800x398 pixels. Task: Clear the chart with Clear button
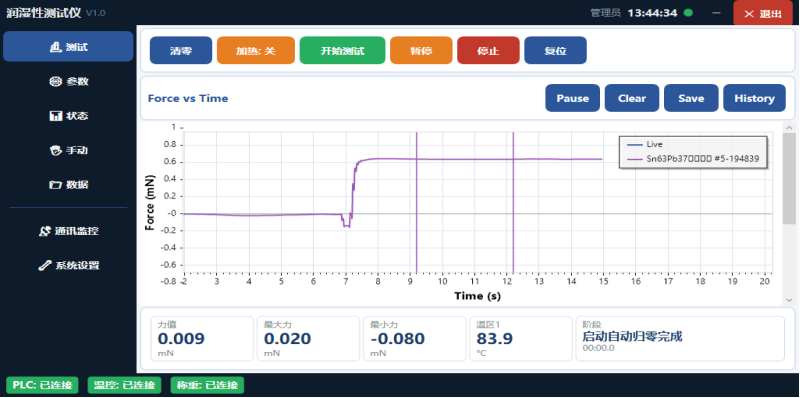(632, 98)
